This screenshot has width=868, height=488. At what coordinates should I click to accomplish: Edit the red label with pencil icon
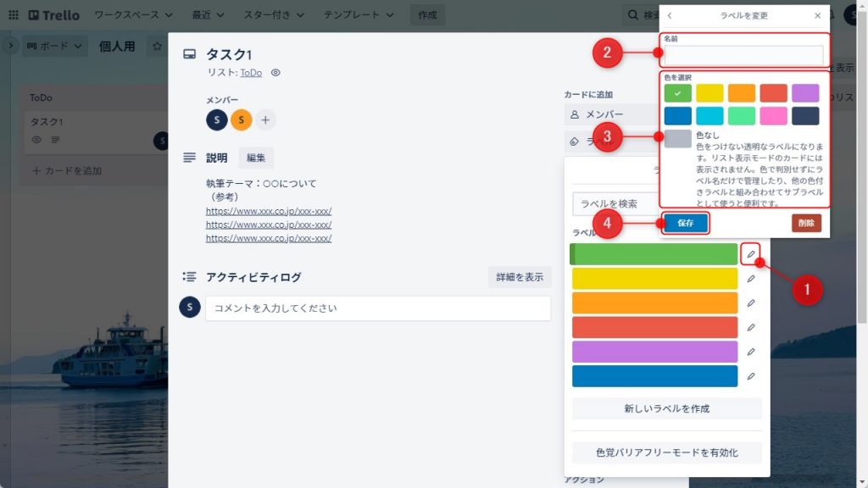[x=751, y=328]
